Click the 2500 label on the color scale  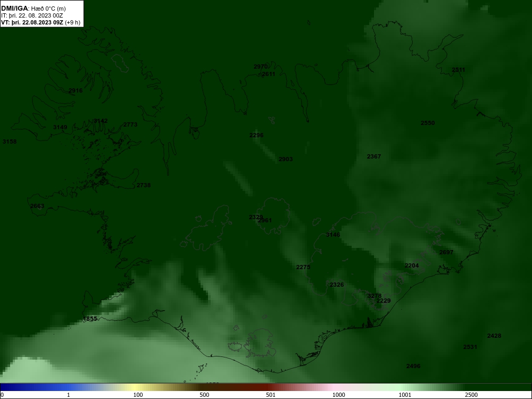point(471,395)
